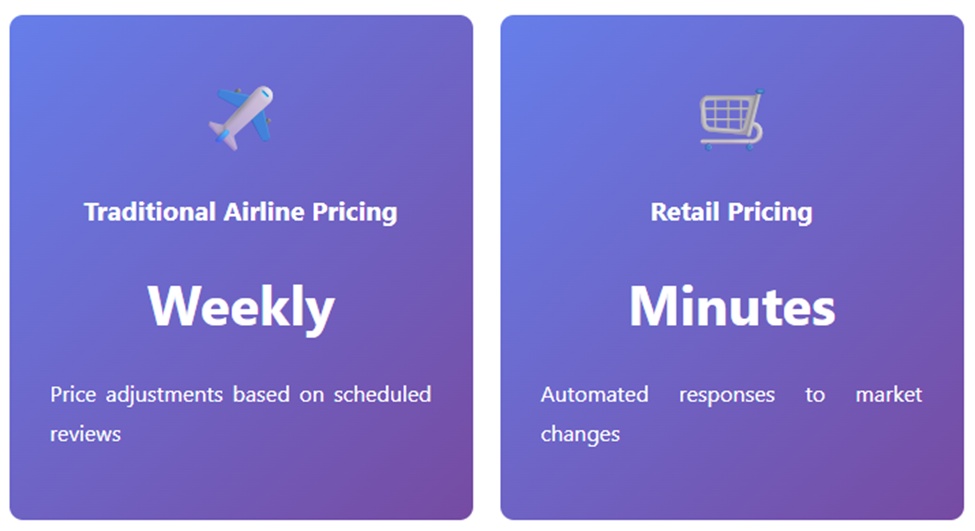Click the large "Weekly" text

pos(241,306)
